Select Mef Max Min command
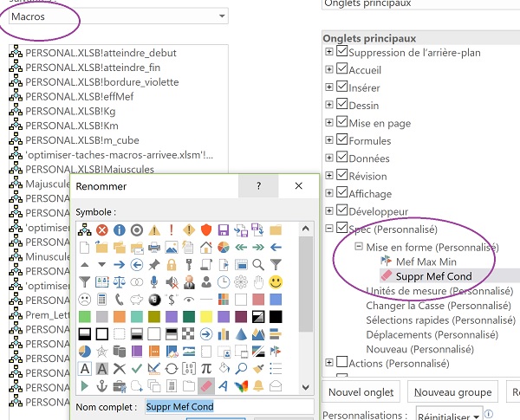Screen dimensions: 520x420 click(x=426, y=262)
